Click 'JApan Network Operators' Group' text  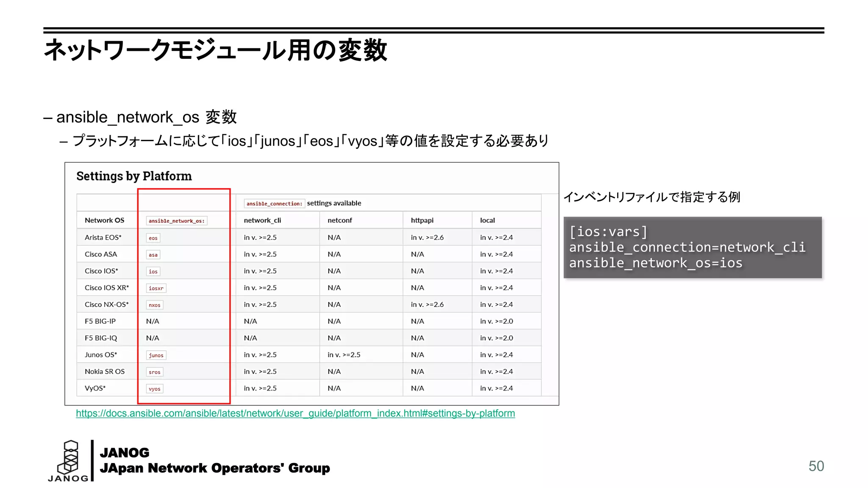point(215,468)
